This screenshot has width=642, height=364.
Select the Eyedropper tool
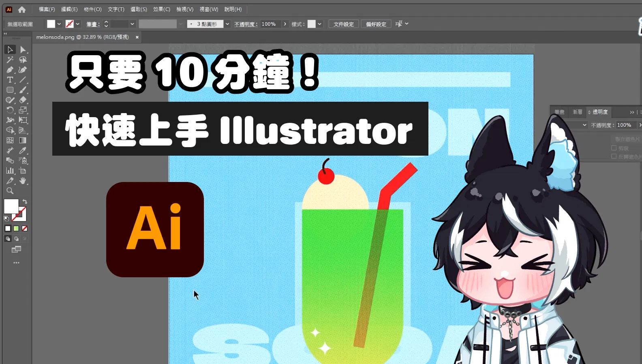pos(23,150)
